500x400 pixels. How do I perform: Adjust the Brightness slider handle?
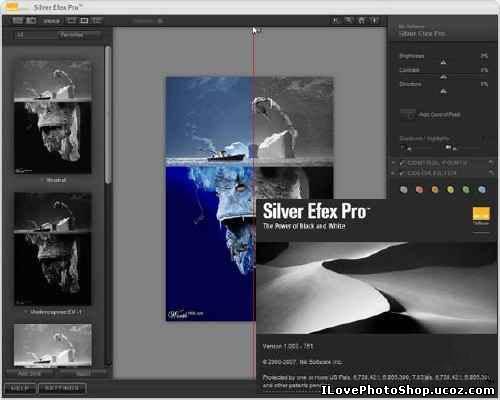tap(443, 61)
